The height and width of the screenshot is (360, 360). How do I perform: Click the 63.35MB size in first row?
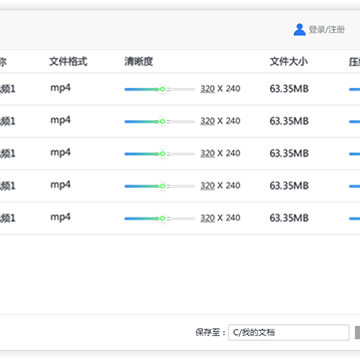[289, 89]
